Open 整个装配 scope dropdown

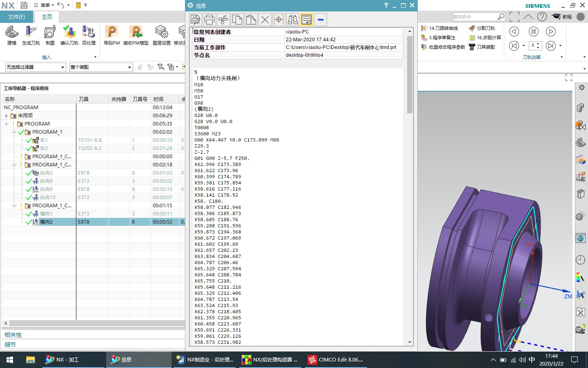point(101,67)
